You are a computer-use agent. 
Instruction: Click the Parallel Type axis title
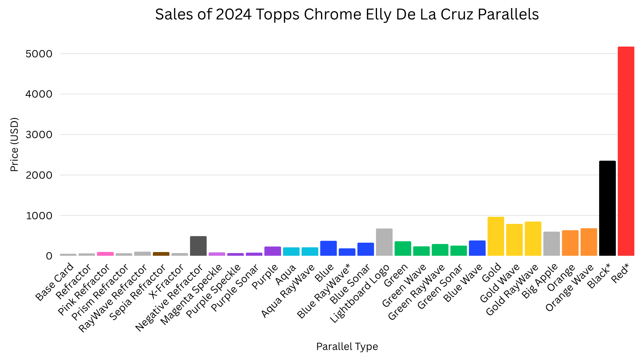347,346
